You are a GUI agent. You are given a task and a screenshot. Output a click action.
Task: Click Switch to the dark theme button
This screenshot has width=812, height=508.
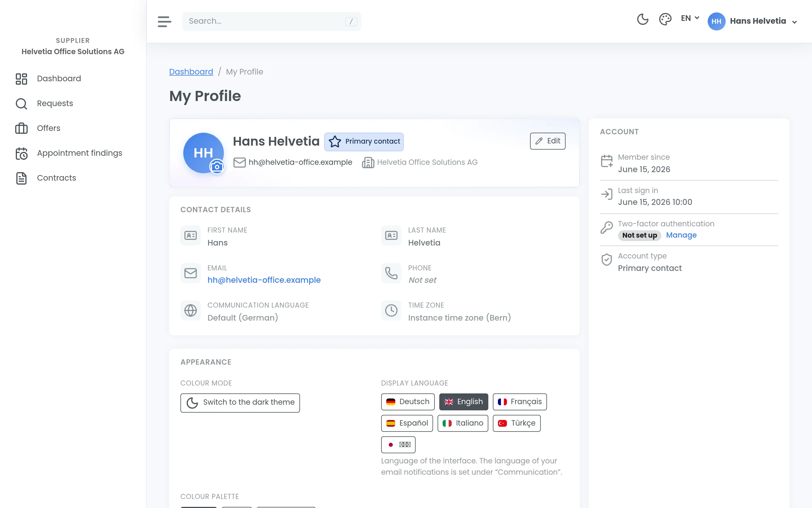point(240,403)
